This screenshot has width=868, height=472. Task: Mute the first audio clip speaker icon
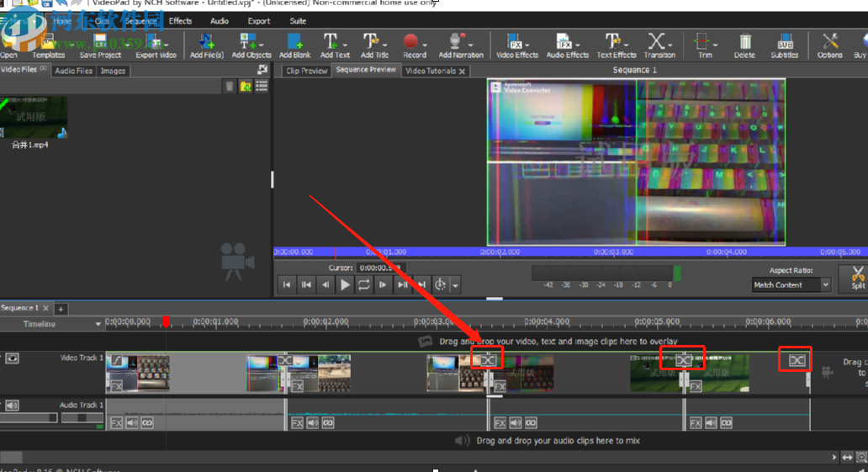coord(132,422)
